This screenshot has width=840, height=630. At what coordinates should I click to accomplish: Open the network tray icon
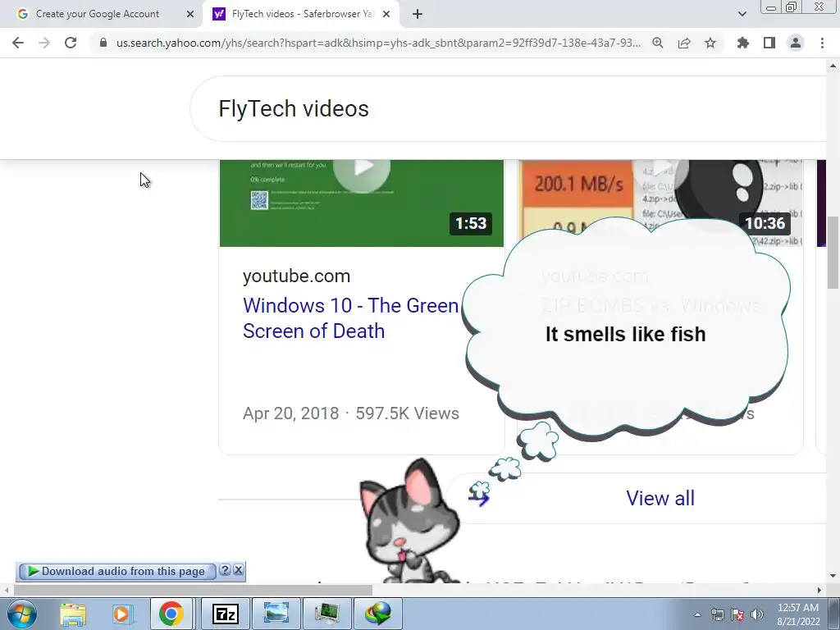[717, 614]
